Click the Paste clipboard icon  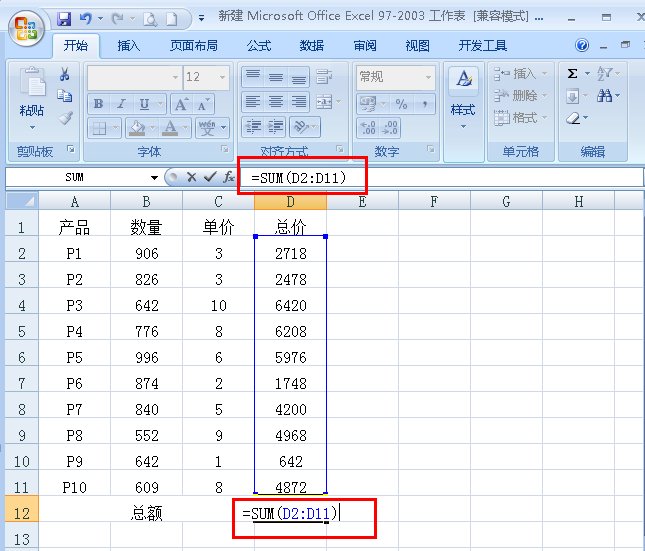coord(32,82)
